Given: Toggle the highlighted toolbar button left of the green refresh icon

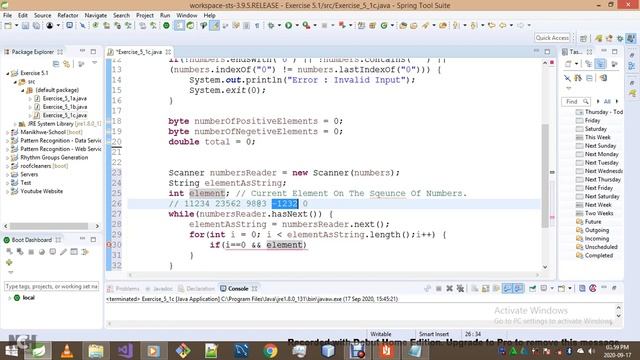Looking at the screenshot, I should click(x=180, y=26).
